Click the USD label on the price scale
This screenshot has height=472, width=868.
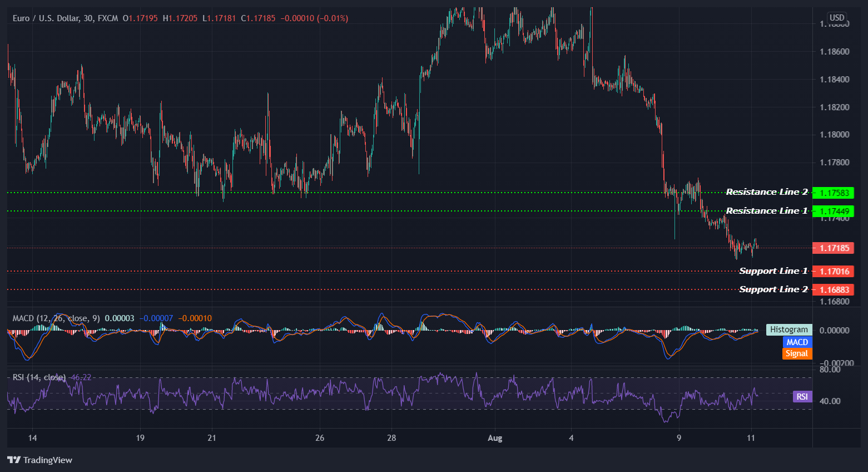point(837,18)
